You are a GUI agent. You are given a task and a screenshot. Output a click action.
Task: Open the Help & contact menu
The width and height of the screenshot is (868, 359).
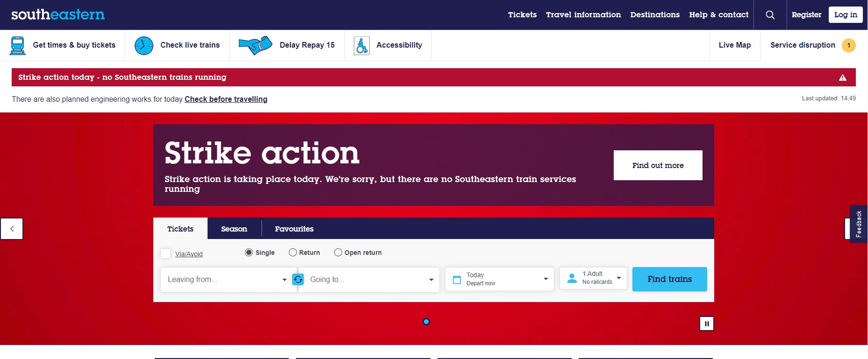(719, 14)
